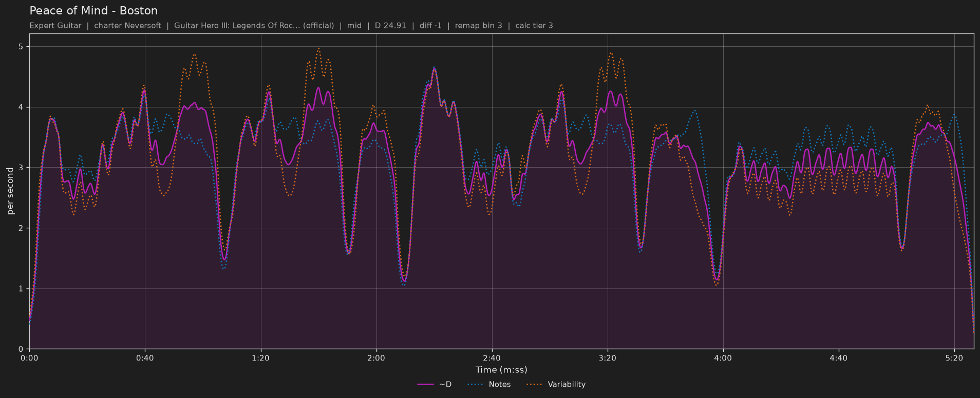The width and height of the screenshot is (980, 398).
Task: Click the orange dotted Variability legend swatch
Action: (535, 385)
